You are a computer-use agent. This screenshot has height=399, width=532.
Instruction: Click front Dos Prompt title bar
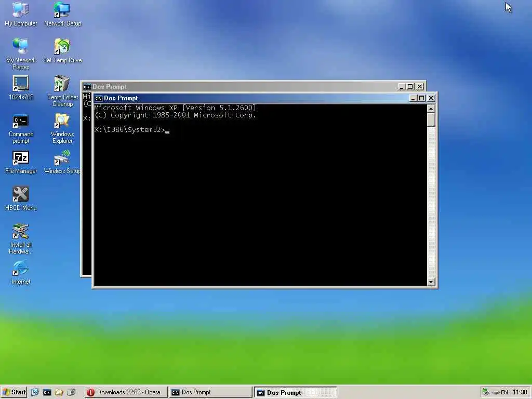[x=251, y=98]
